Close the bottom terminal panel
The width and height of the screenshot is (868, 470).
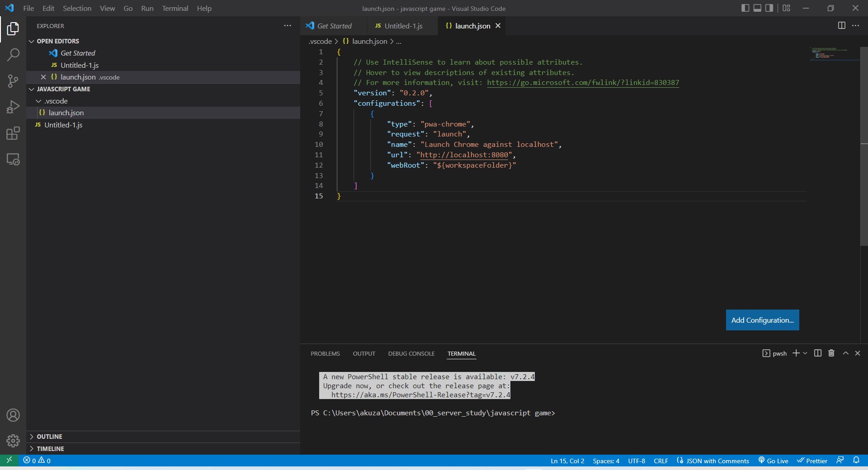click(858, 353)
